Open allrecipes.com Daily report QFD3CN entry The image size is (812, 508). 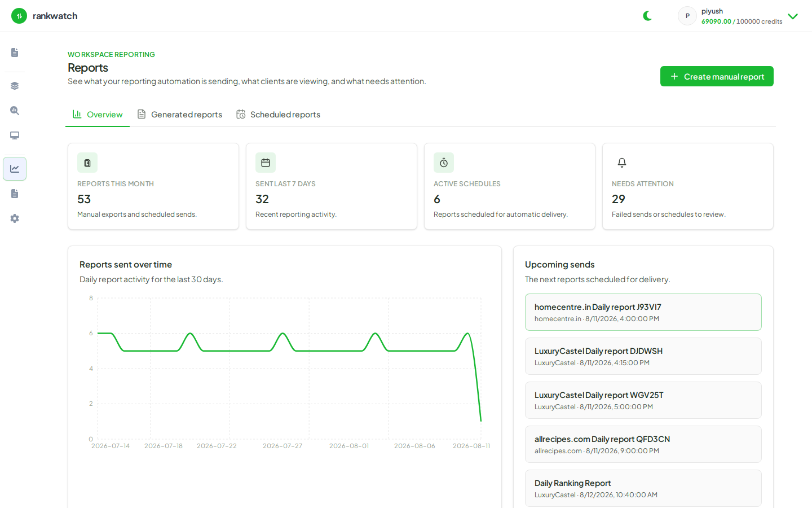point(643,444)
